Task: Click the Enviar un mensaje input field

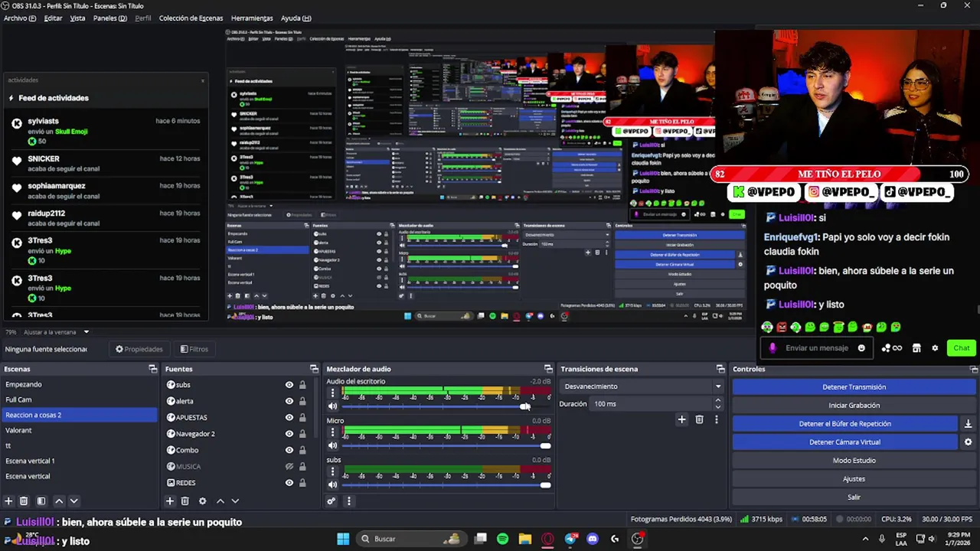Action: point(816,348)
